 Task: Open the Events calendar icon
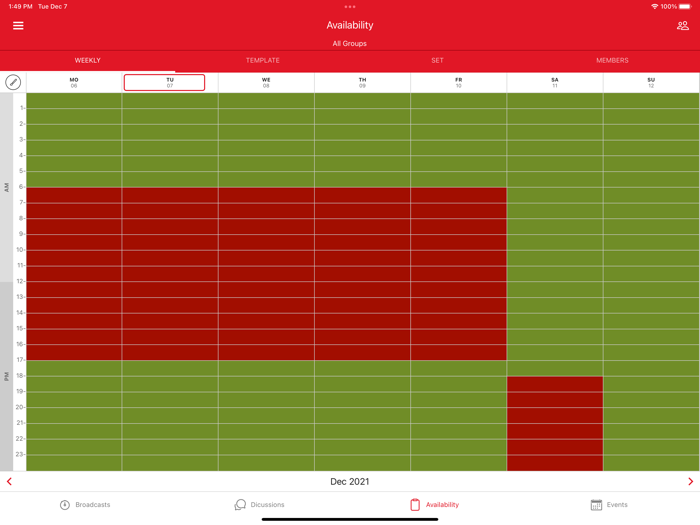tap(596, 504)
